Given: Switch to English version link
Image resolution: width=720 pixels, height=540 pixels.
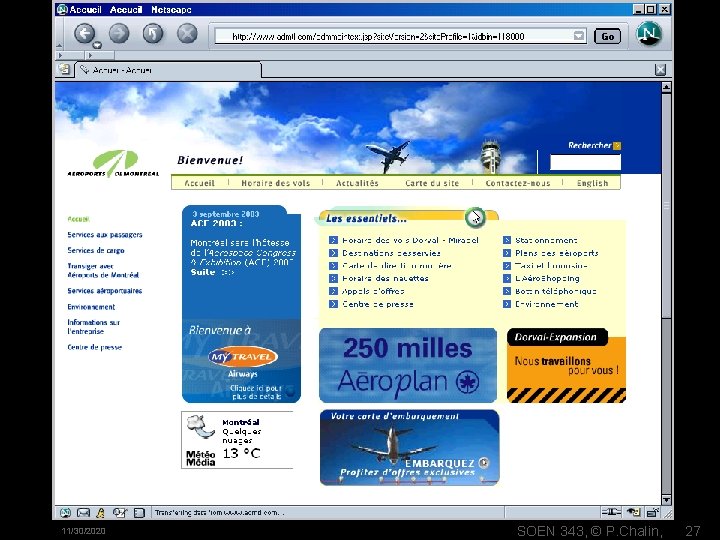Looking at the screenshot, I should click(x=592, y=183).
